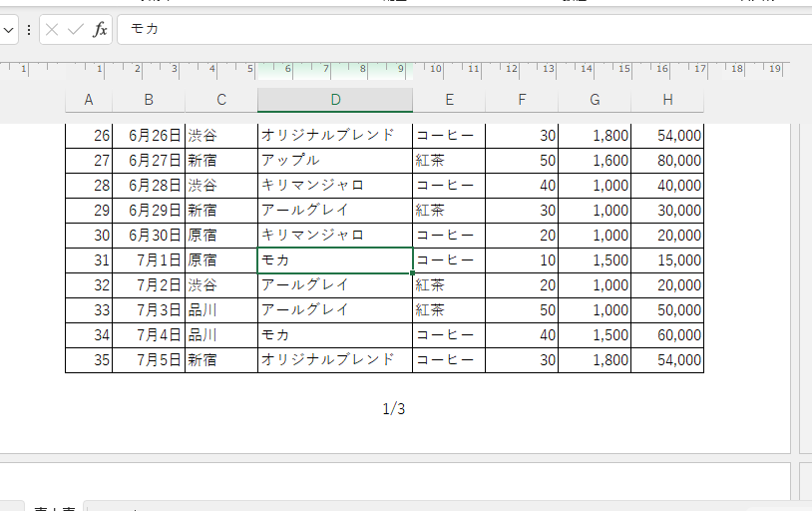Click 60,000 total in row 34

tap(667, 334)
